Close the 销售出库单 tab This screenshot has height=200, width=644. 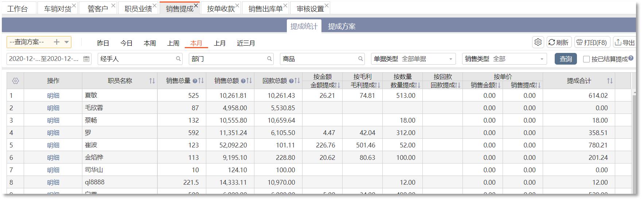(x=285, y=5)
